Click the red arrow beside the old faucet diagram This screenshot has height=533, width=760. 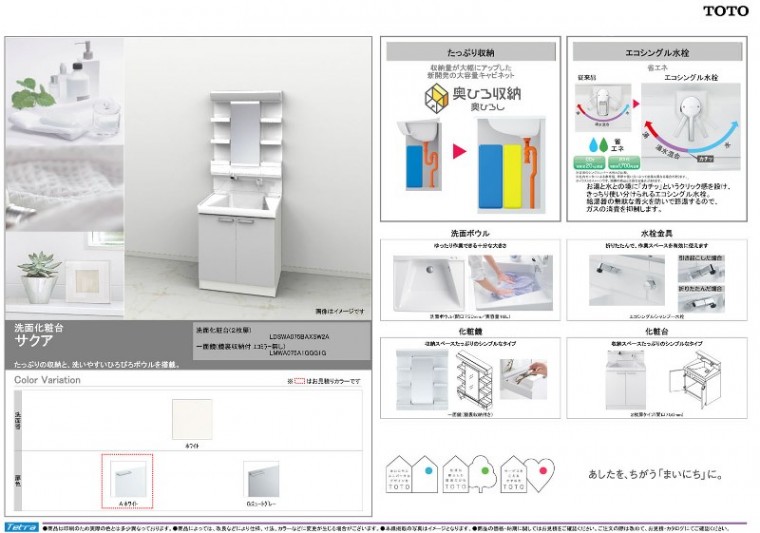click(636, 104)
